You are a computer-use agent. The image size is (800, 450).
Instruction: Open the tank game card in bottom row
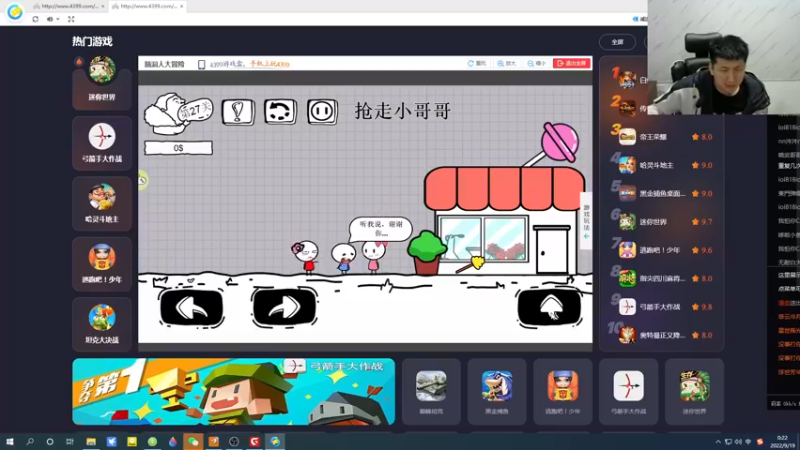pos(431,391)
